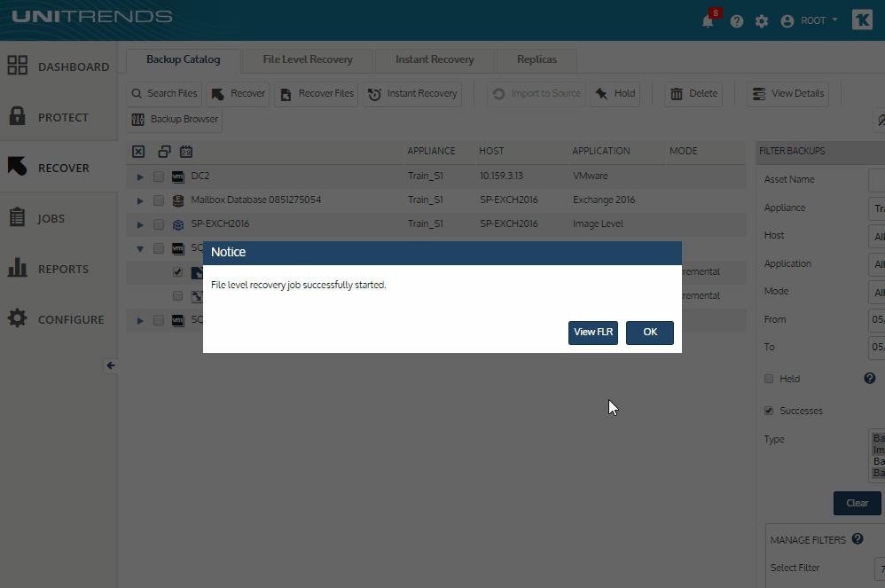Sort by APPLIANCE column header
This screenshot has height=588, width=885.
pyautogui.click(x=431, y=152)
